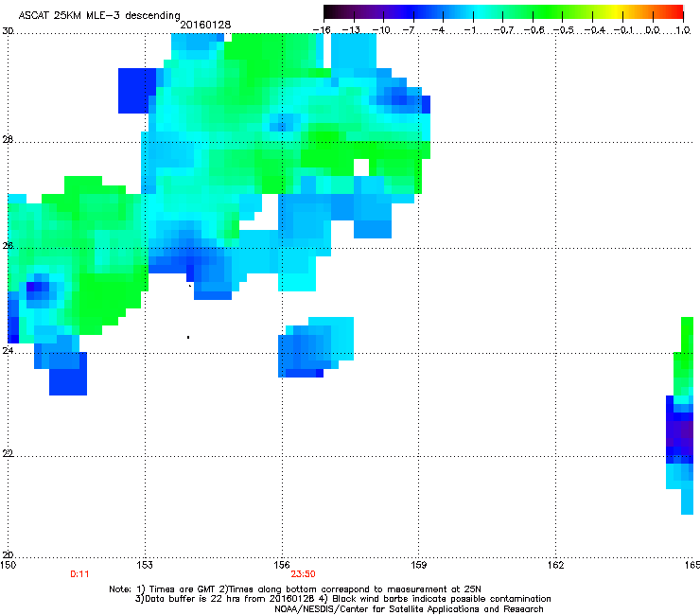Image resolution: width=700 pixels, height=615 pixels.
Task: Click the latitude label '30'
Action: pos(8,31)
